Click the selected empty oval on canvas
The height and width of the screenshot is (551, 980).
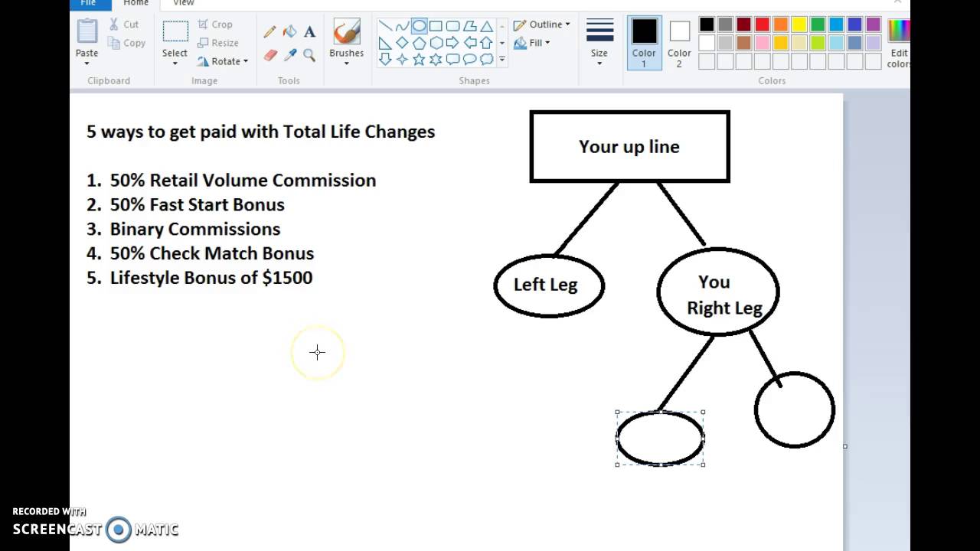click(x=661, y=438)
